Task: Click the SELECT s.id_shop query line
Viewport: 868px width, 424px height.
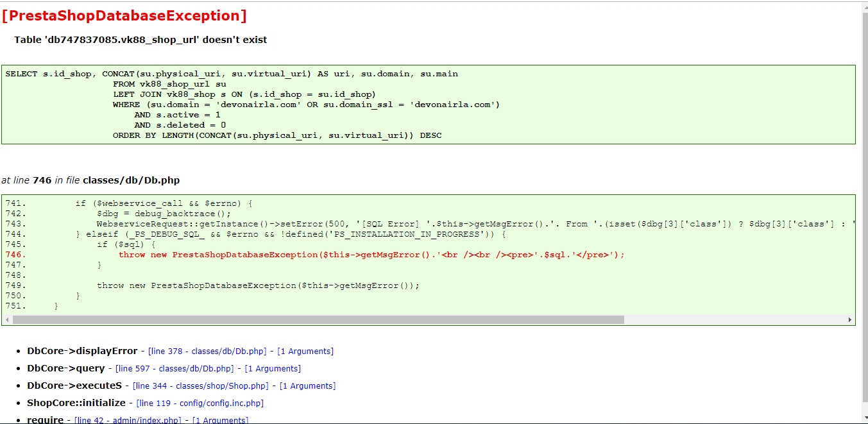Action: click(232, 74)
